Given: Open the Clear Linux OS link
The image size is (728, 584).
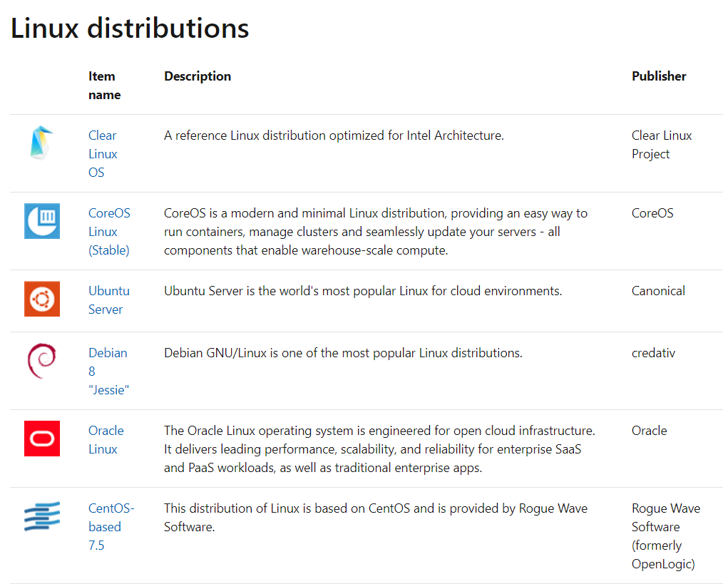Looking at the screenshot, I should [x=103, y=153].
